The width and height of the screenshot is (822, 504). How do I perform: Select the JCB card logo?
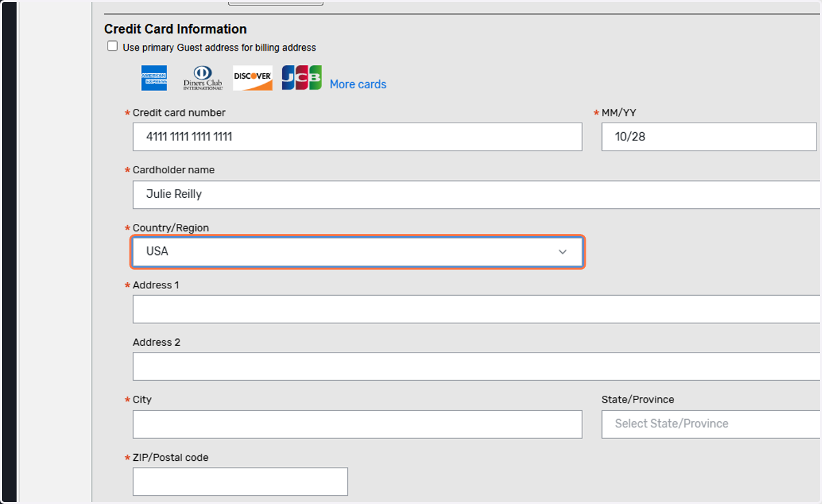(301, 78)
